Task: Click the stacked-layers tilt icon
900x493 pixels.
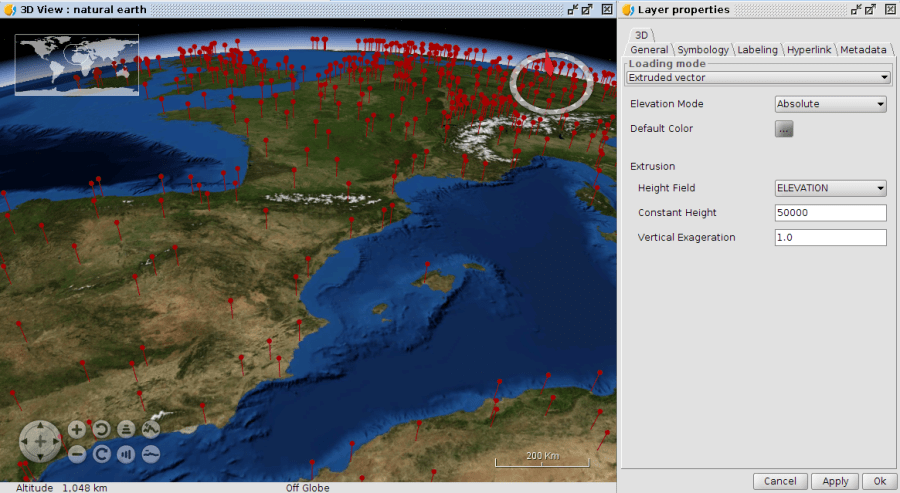Action: click(x=126, y=430)
